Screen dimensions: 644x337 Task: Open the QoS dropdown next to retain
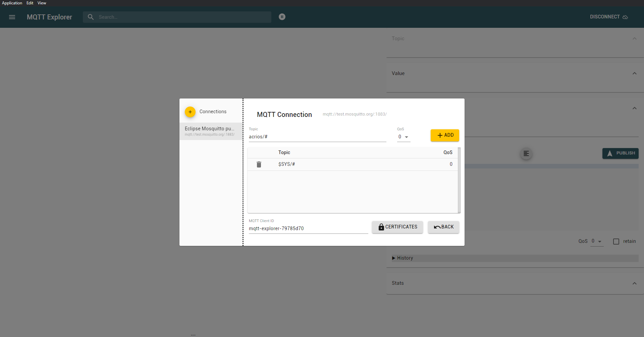click(597, 241)
